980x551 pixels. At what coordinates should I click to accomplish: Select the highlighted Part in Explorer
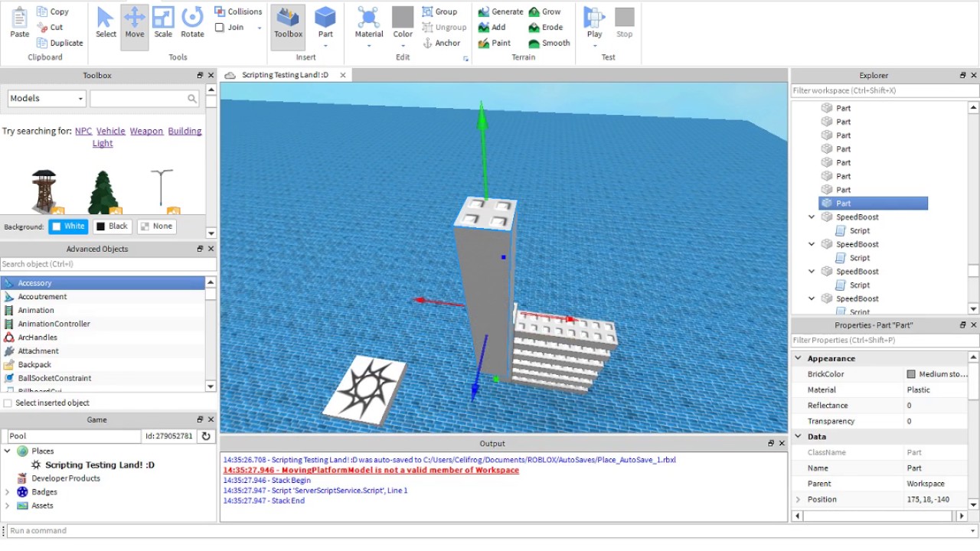click(873, 204)
